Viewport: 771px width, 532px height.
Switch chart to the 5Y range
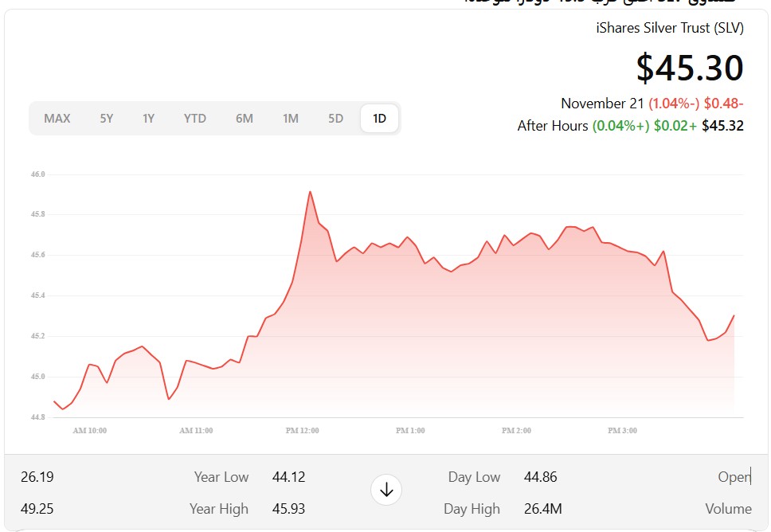point(107,119)
